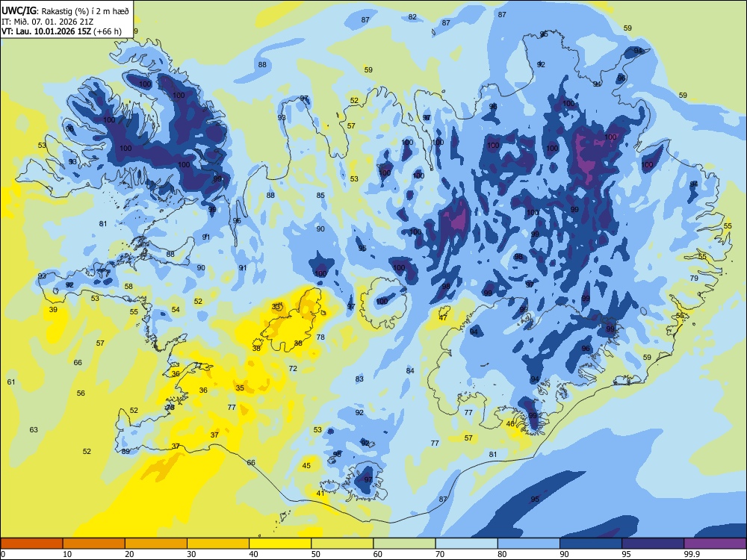The width and height of the screenshot is (747, 560).
Task: Click the 20–30 legend color segment
Action: 156,544
